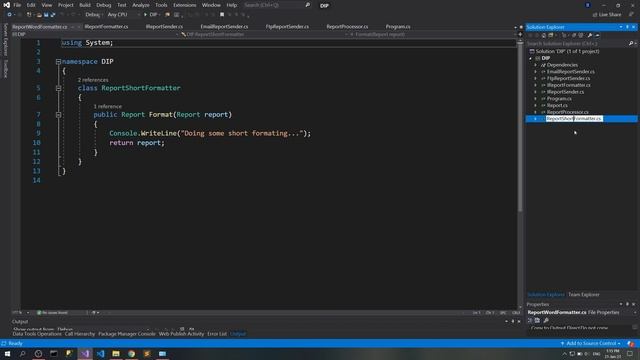640x360 pixels.
Task: Select Report.cs in Solution Explorer
Action: click(557, 105)
